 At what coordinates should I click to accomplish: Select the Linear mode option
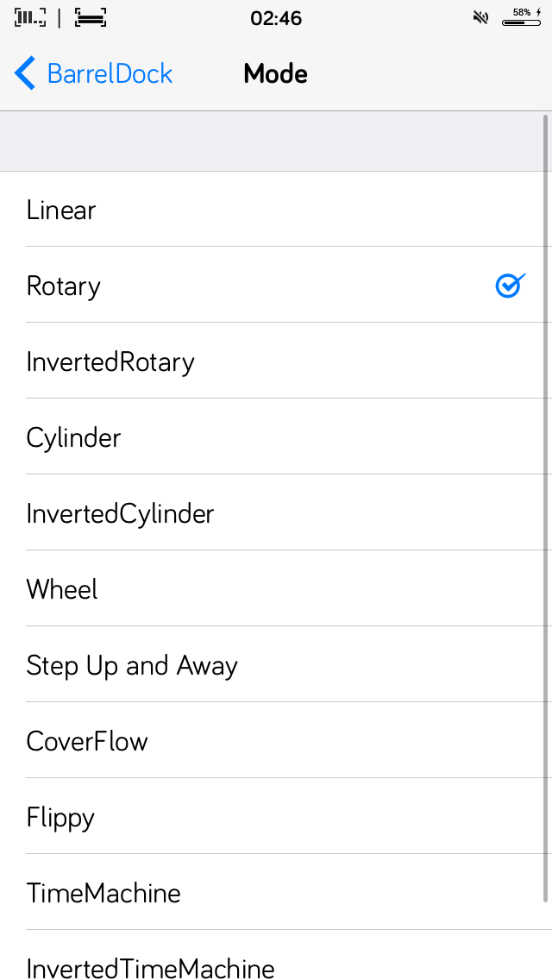[276, 210]
